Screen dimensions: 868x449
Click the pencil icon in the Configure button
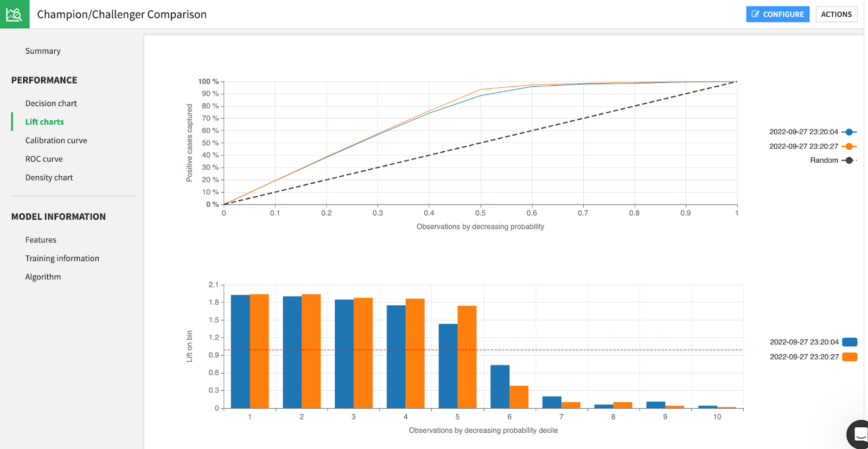click(755, 14)
